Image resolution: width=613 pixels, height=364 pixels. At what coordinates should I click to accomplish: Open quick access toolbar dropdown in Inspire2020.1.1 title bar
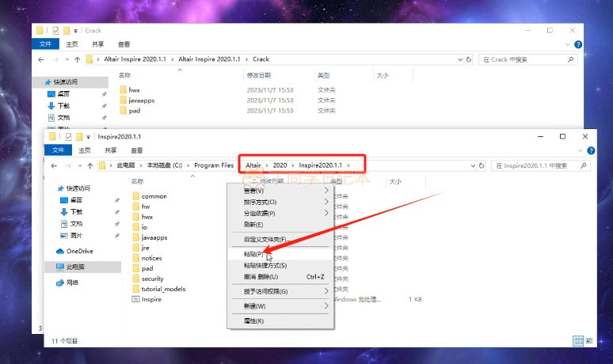pos(89,137)
